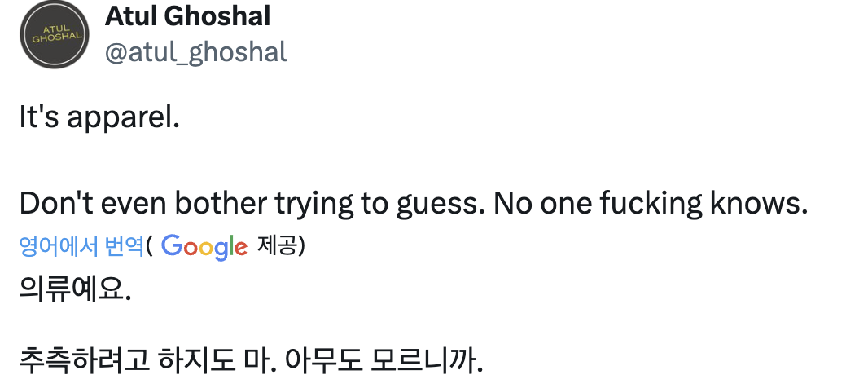Click the blue '영어에서 번역' translation link
This screenshot has height=388, width=868.
pos(81,245)
